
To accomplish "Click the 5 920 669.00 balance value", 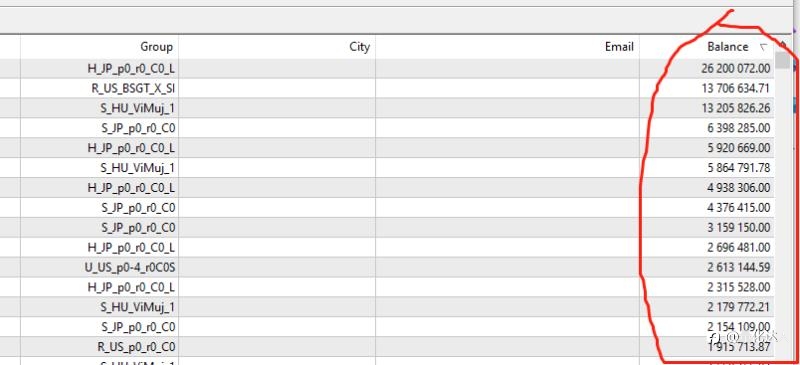I will [738, 148].
